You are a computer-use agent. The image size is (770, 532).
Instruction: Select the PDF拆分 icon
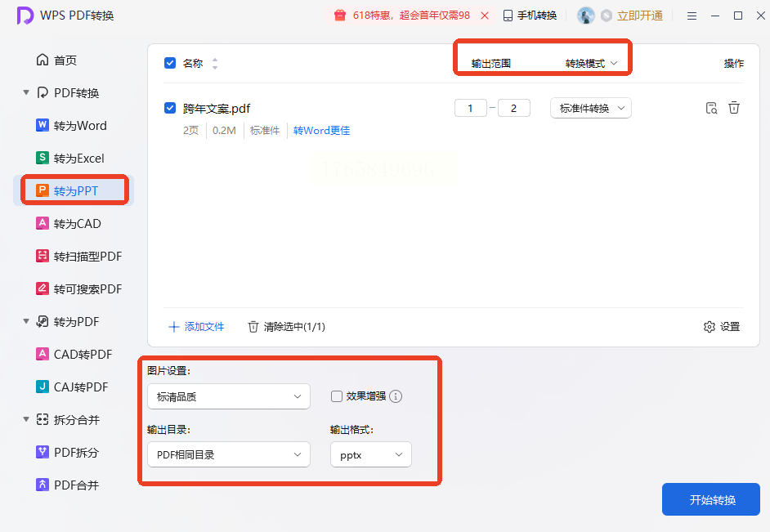tap(43, 452)
